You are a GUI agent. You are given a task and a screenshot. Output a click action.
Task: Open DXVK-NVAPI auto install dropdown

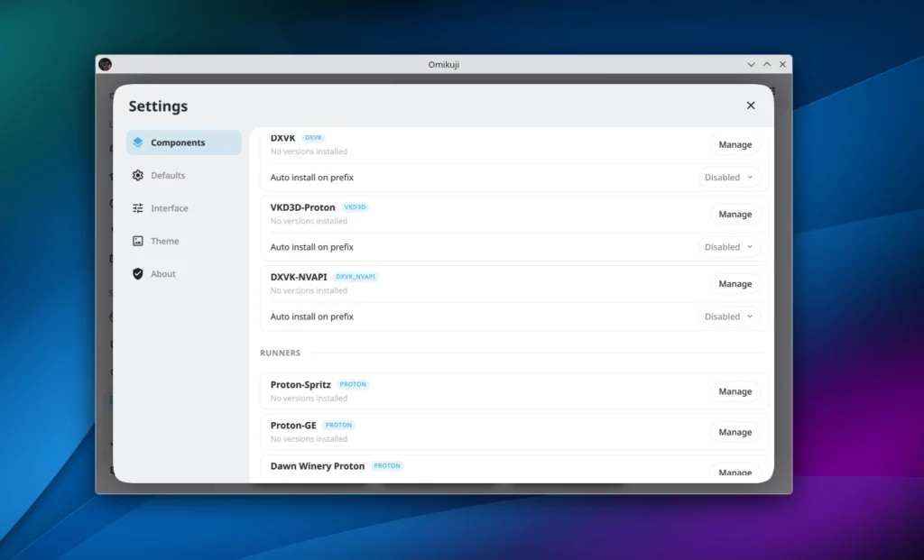point(729,317)
